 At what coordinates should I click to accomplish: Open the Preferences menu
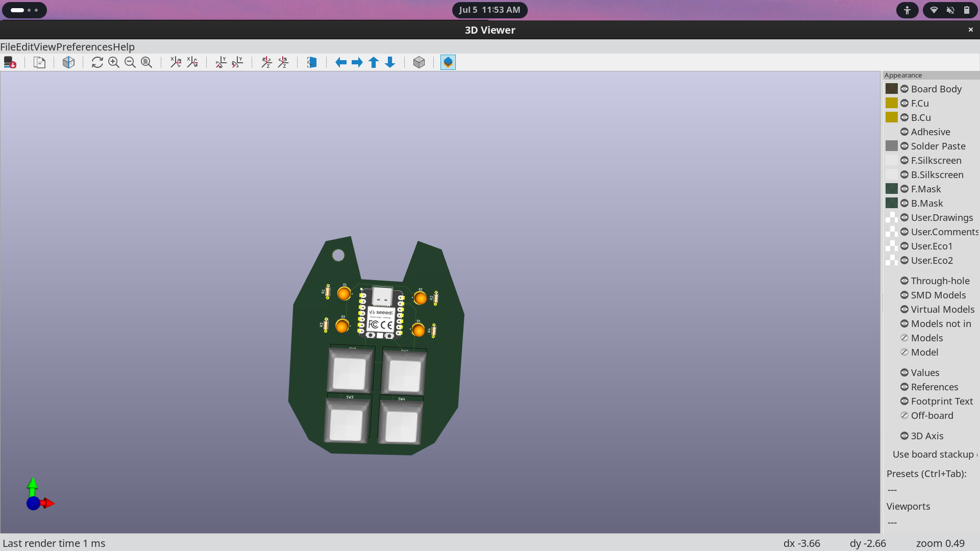[x=84, y=47]
